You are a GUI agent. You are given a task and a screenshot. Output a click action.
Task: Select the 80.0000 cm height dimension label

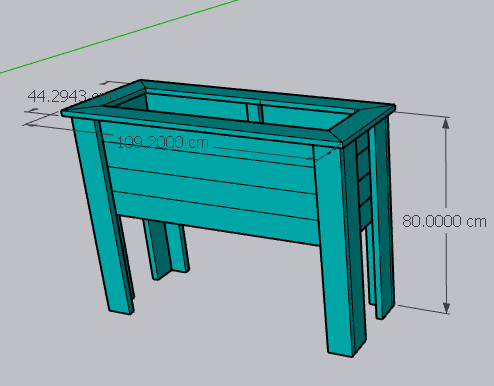click(x=444, y=221)
